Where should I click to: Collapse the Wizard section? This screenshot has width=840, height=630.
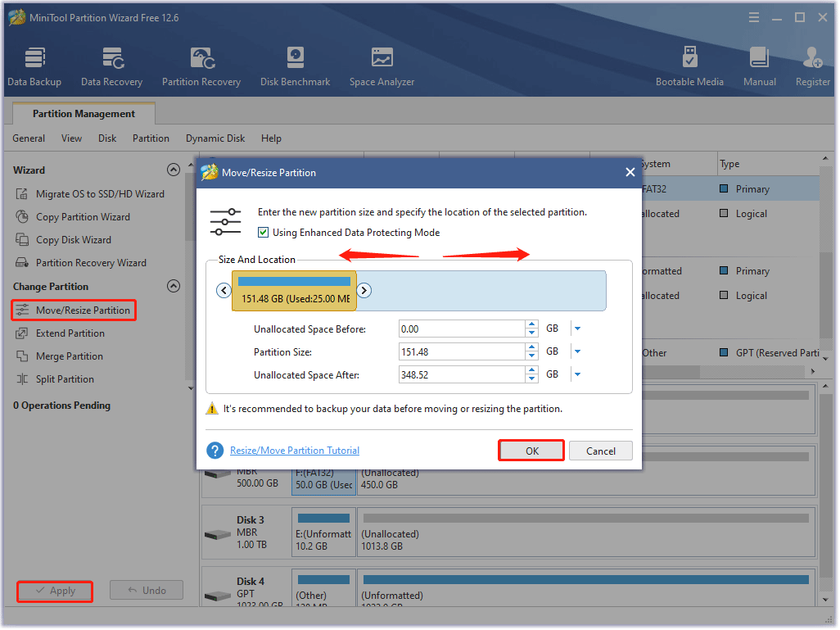click(x=174, y=170)
